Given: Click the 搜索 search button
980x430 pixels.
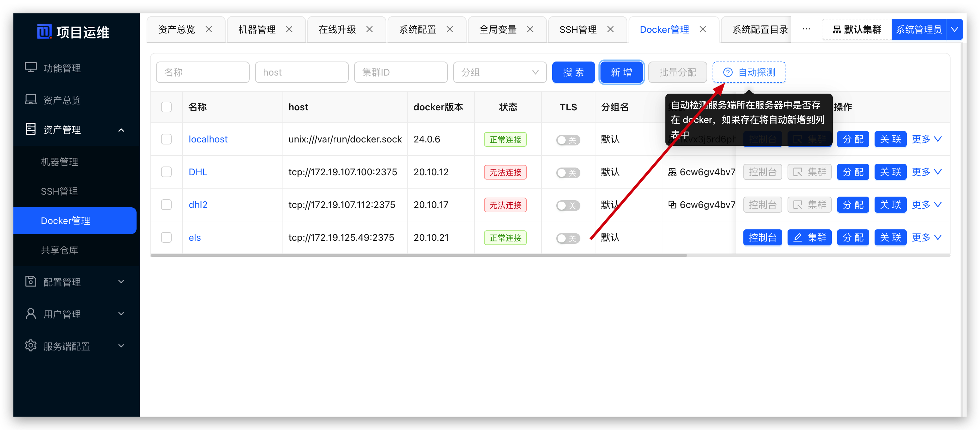Looking at the screenshot, I should click(x=573, y=72).
